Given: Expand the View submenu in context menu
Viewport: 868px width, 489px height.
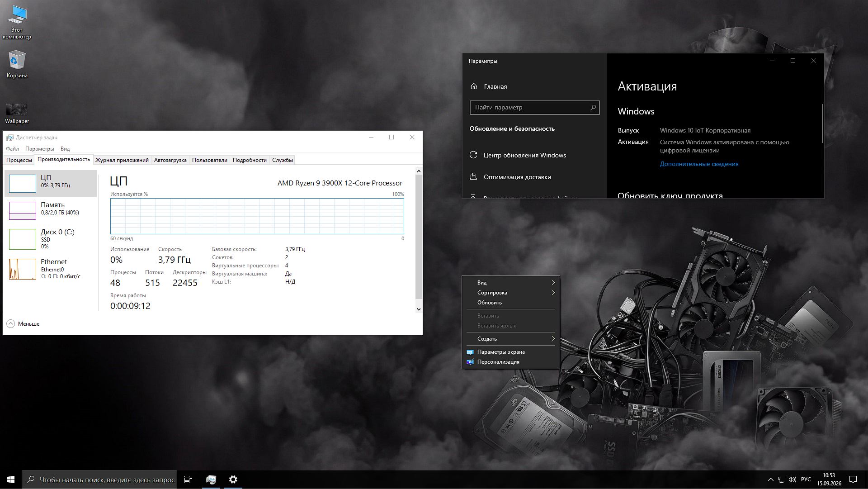Looking at the screenshot, I should (511, 283).
